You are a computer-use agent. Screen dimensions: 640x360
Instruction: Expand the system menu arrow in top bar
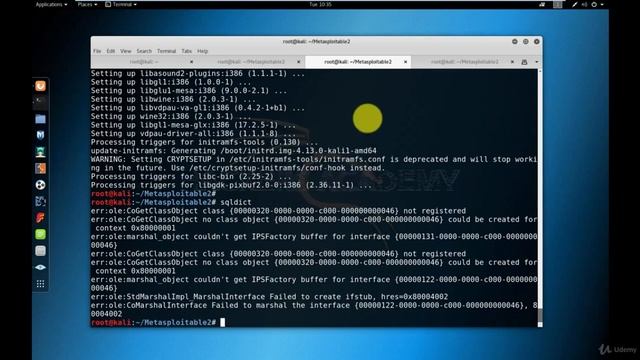(602, 4)
